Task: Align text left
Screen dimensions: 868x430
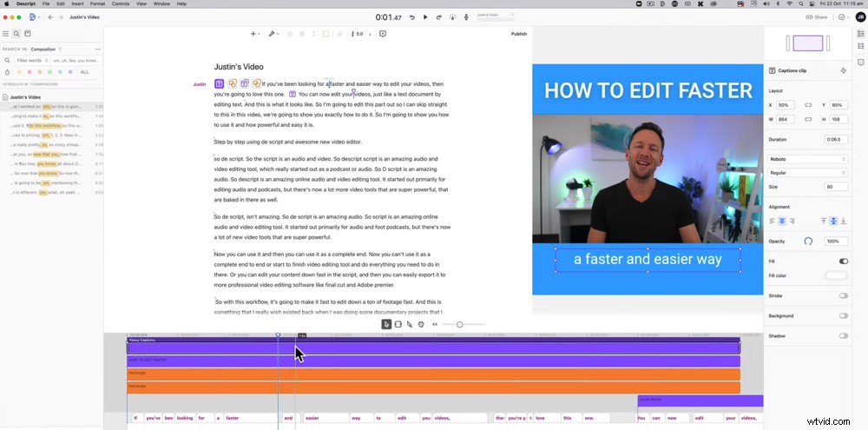Action: coord(773,221)
